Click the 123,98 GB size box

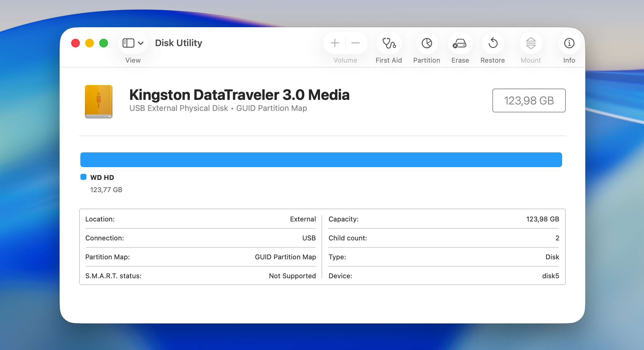pos(529,100)
